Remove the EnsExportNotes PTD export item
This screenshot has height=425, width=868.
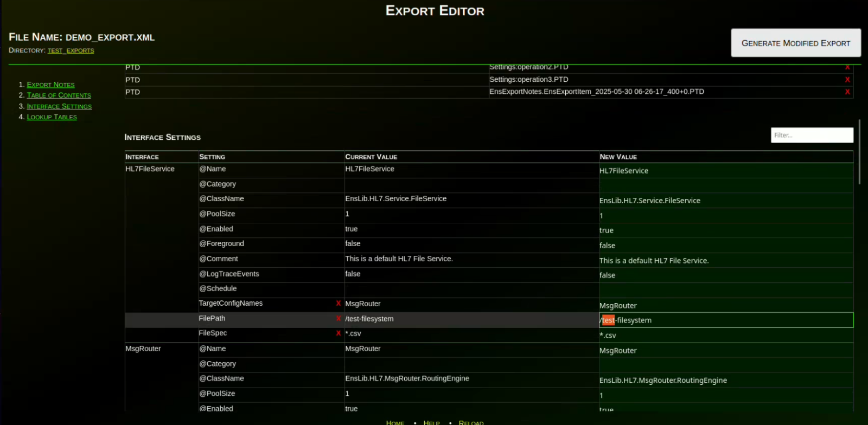pyautogui.click(x=847, y=92)
